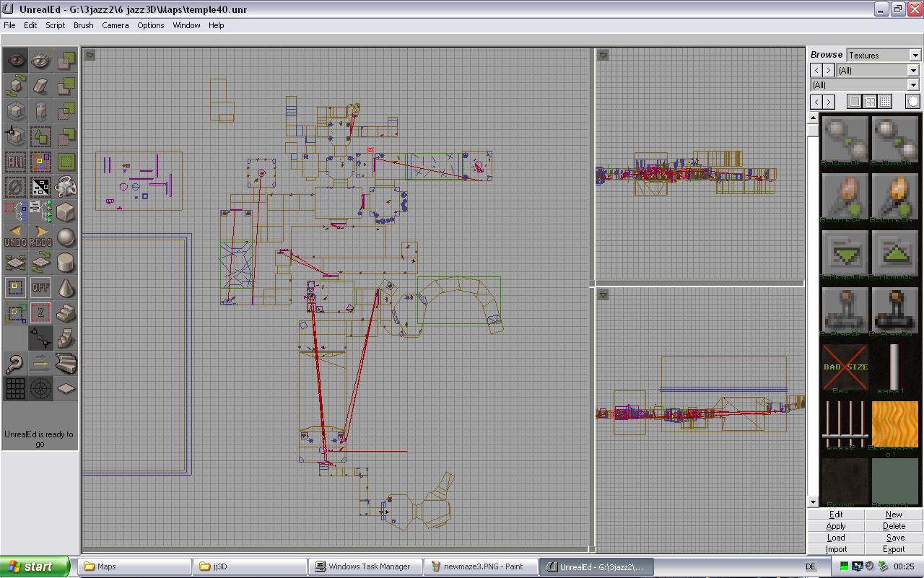Toggle the white circle browser button
Image resolution: width=924 pixels, height=578 pixels.
913,102
